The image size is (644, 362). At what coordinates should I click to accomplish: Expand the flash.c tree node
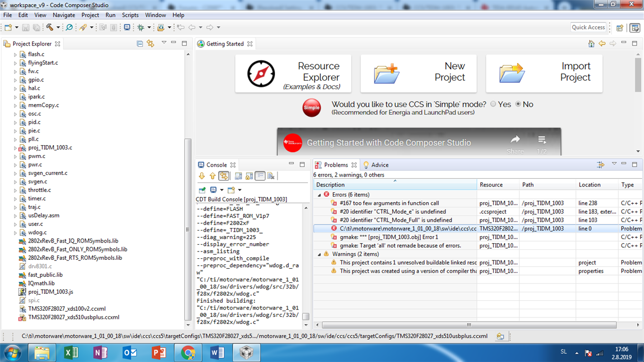coord(15,54)
